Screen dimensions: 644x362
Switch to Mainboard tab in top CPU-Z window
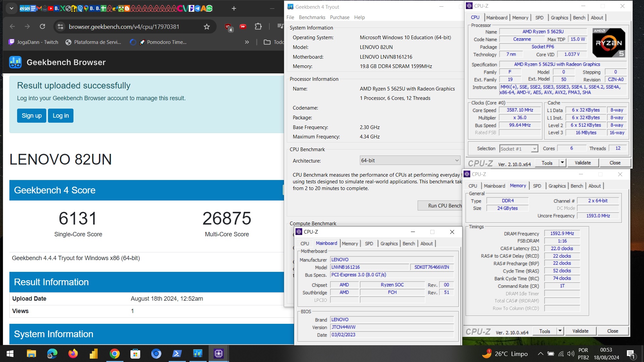(497, 18)
